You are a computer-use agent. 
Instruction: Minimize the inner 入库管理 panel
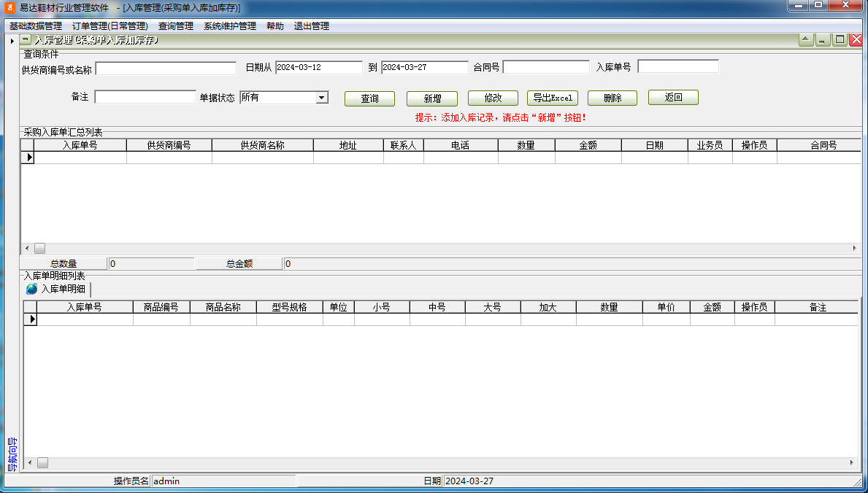coord(823,40)
